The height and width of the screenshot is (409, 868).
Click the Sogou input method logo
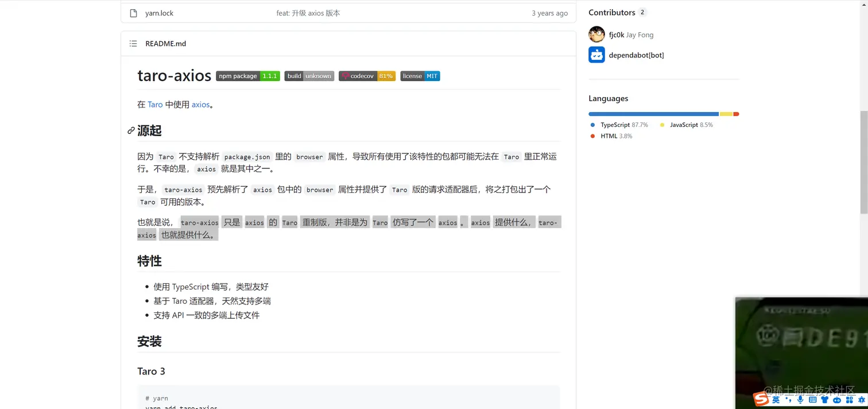click(761, 399)
